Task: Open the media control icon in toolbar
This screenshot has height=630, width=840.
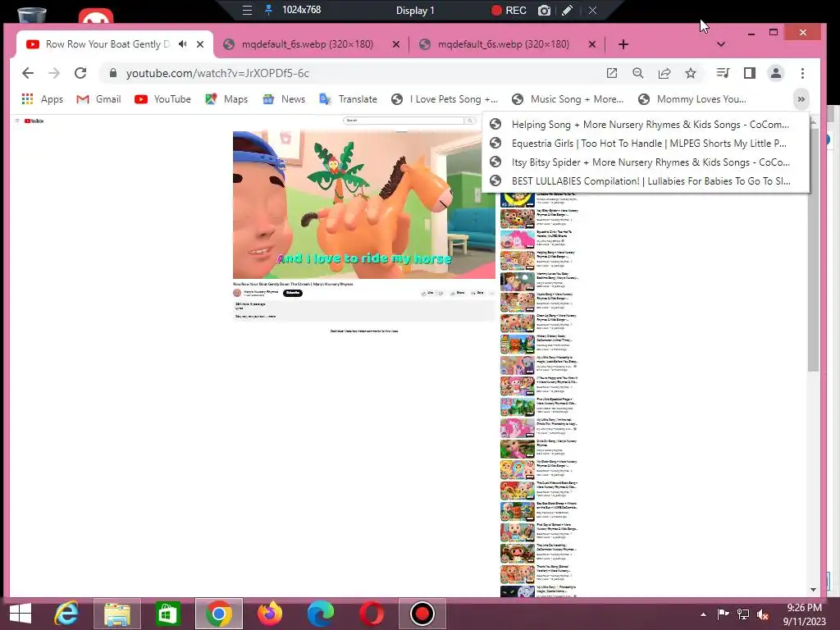Action: [723, 73]
